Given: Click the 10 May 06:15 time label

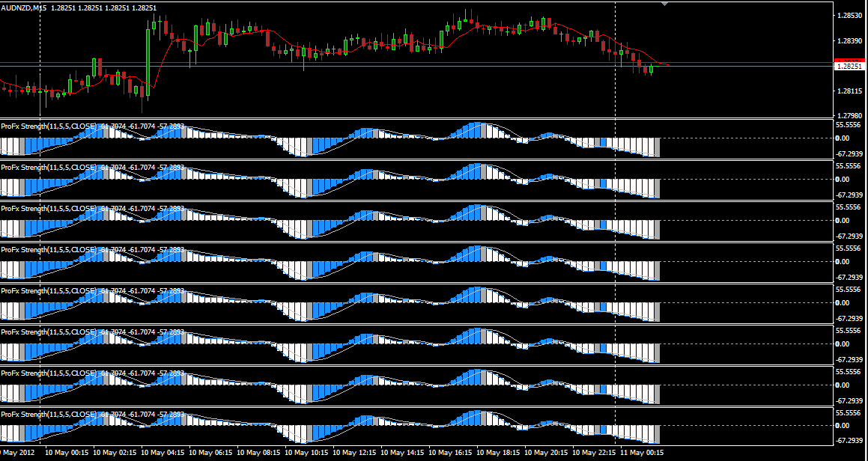Looking at the screenshot, I should 210,452.
